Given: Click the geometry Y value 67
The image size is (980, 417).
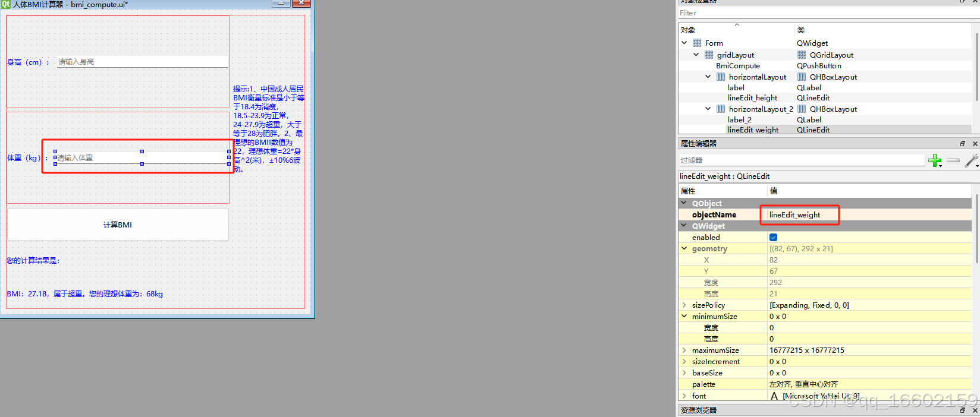Looking at the screenshot, I should [774, 271].
